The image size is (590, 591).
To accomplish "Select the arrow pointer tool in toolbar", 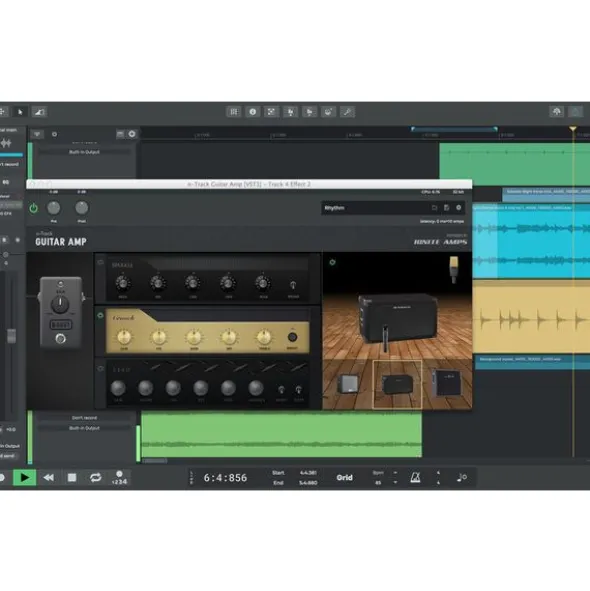I will [20, 112].
